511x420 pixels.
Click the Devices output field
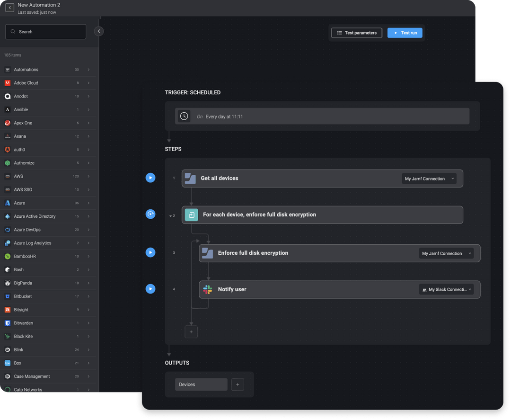[201, 384]
